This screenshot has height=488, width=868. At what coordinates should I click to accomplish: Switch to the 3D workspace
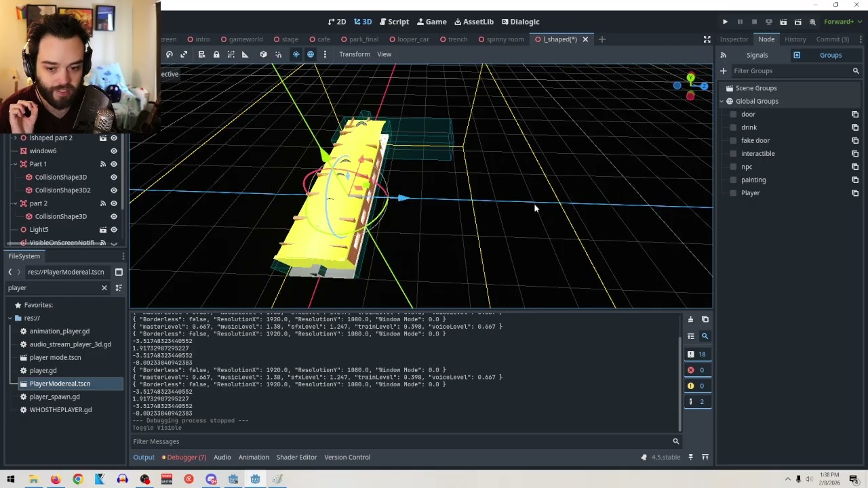tap(363, 22)
